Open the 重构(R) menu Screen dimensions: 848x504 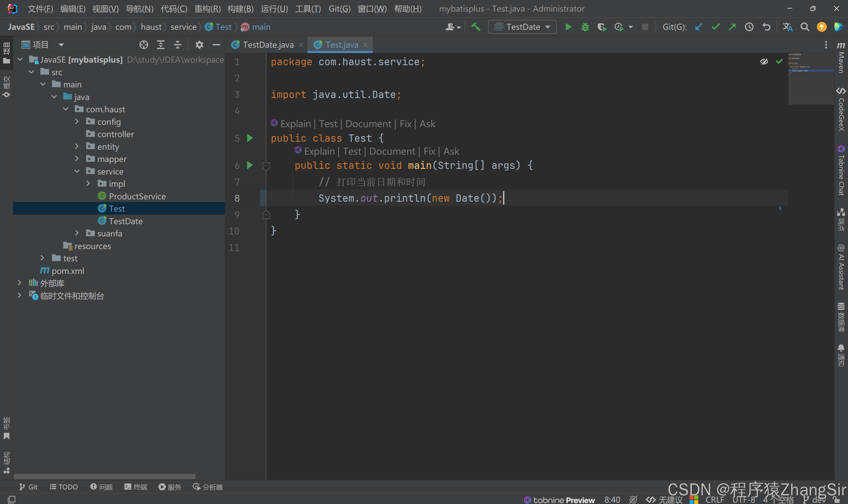point(207,9)
